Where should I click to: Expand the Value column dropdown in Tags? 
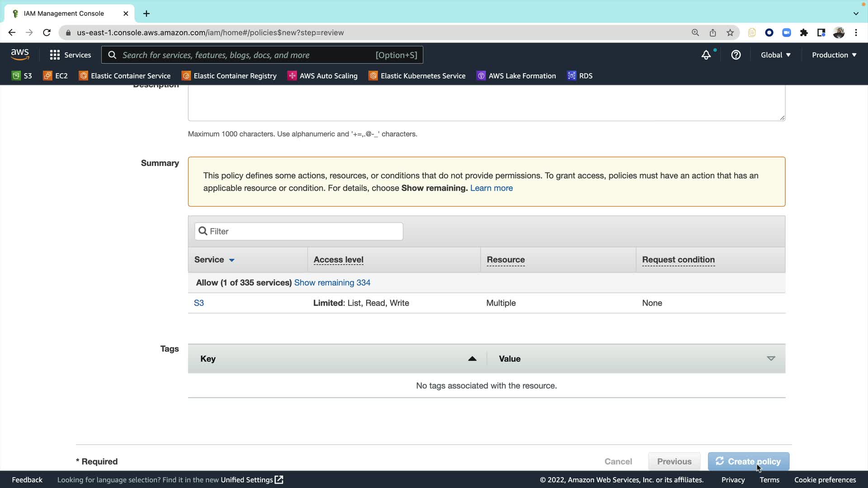coord(771,359)
